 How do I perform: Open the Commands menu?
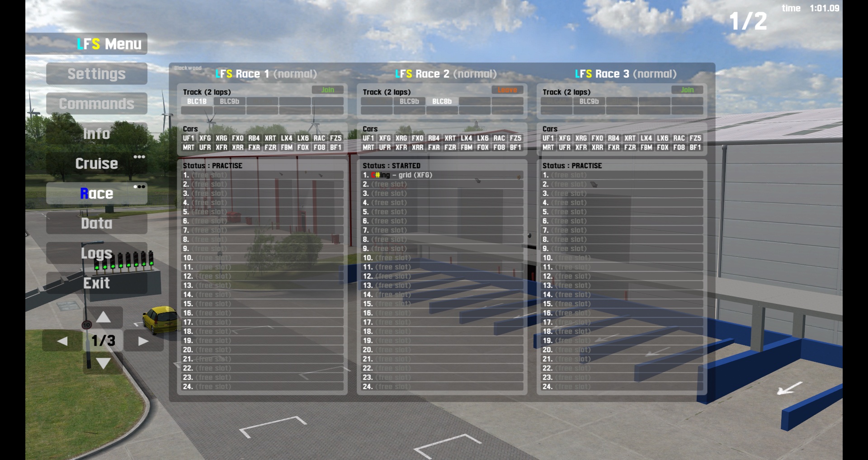point(97,104)
